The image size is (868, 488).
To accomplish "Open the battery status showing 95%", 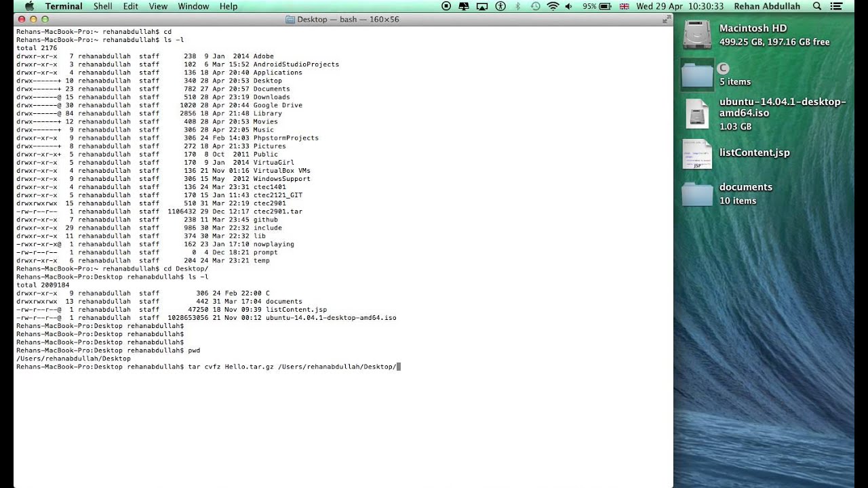I will pyautogui.click(x=597, y=6).
